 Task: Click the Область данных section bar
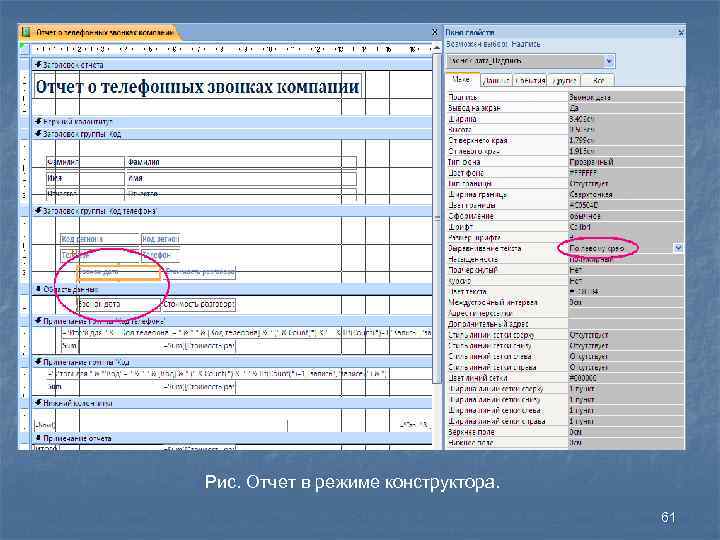(x=232, y=290)
